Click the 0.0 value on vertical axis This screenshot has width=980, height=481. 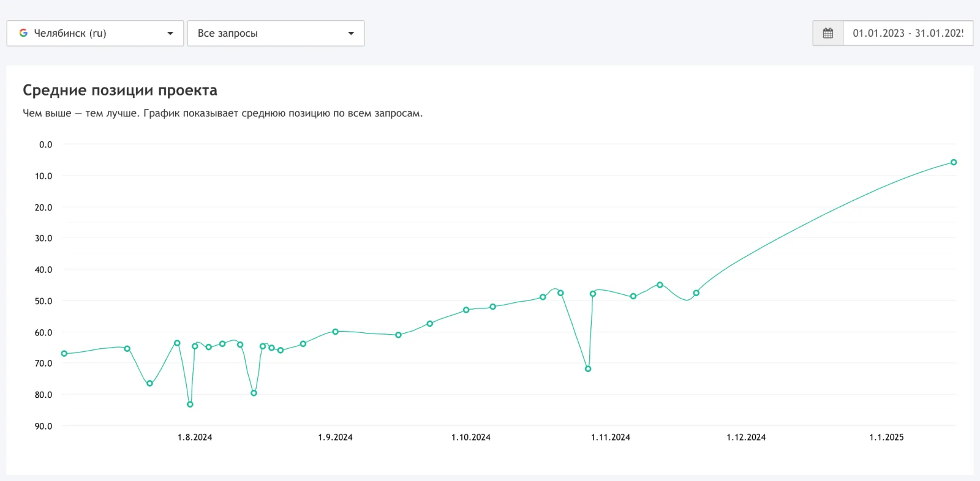pos(46,145)
